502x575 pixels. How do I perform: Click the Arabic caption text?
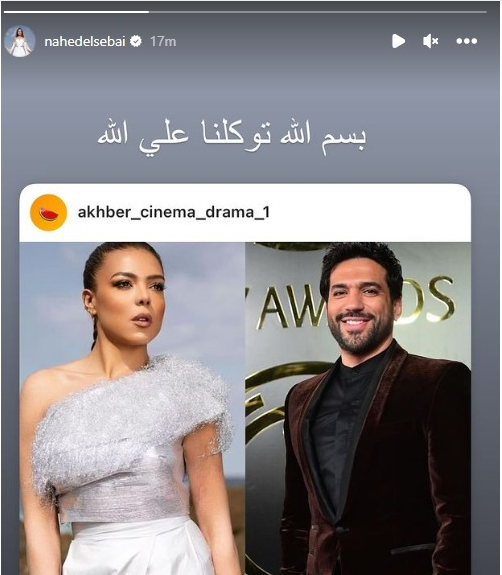click(x=231, y=137)
